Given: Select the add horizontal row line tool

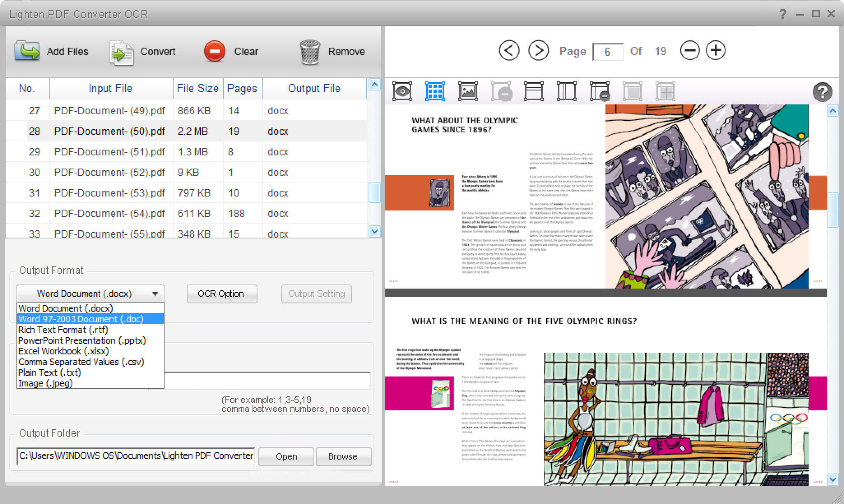Looking at the screenshot, I should tap(533, 91).
